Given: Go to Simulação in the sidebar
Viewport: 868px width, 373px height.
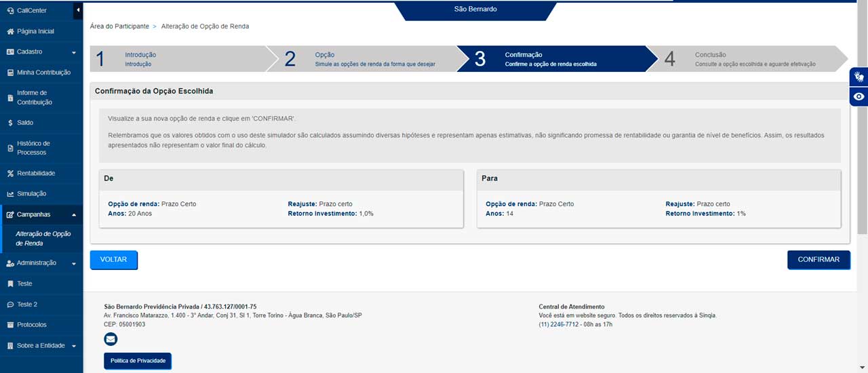Looking at the screenshot, I should click(41, 194).
